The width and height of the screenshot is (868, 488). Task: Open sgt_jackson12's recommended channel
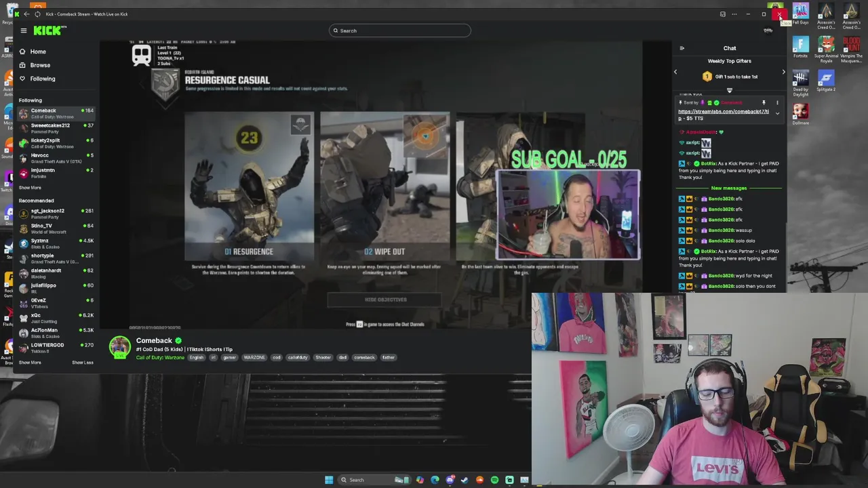56,213
